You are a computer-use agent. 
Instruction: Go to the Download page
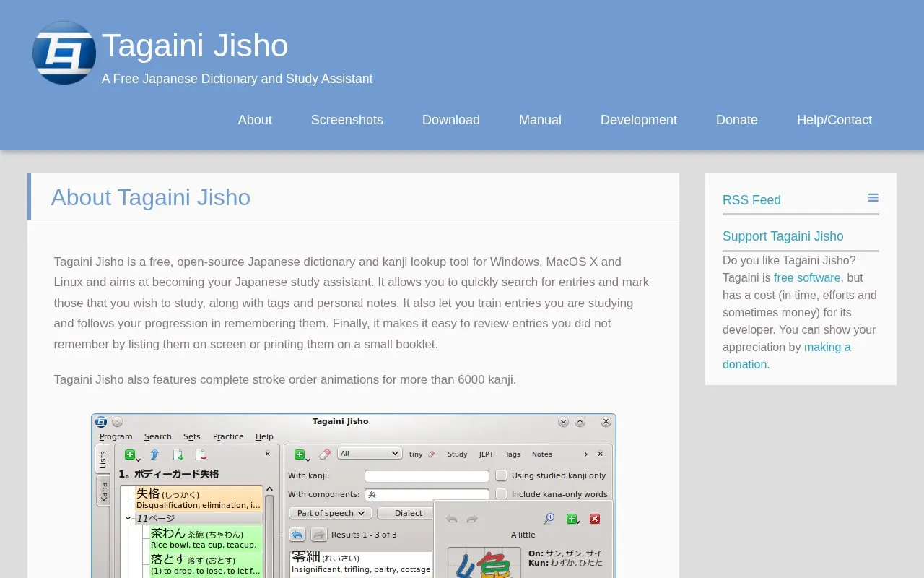click(x=451, y=120)
